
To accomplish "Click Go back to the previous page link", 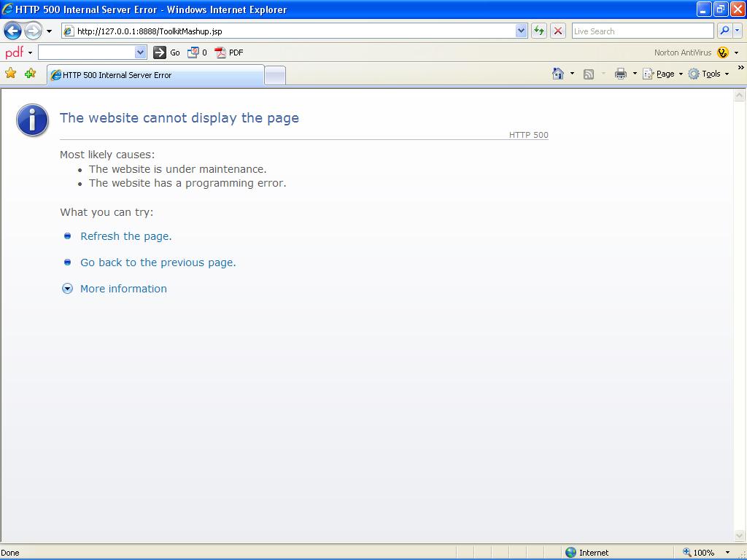I will [x=158, y=262].
